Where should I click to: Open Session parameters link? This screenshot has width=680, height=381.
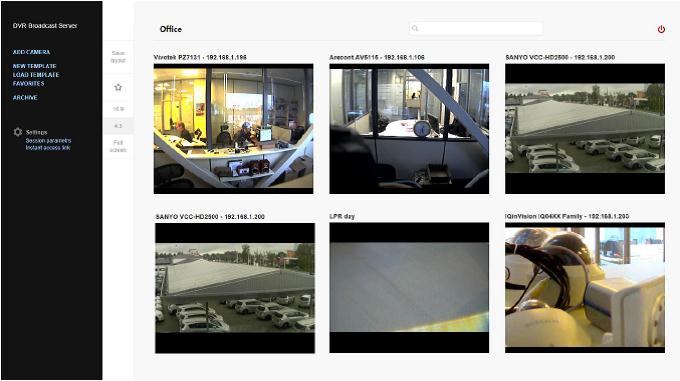(48, 141)
